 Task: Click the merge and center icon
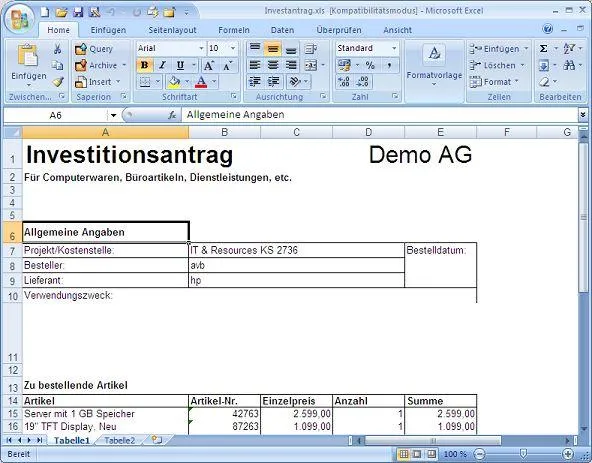click(x=311, y=65)
